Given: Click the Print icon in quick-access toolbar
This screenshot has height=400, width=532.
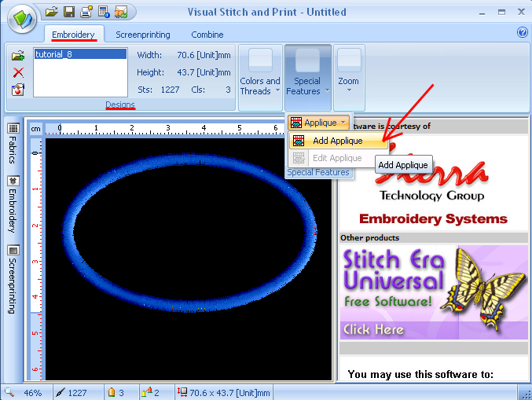Looking at the screenshot, I should click(x=86, y=13).
